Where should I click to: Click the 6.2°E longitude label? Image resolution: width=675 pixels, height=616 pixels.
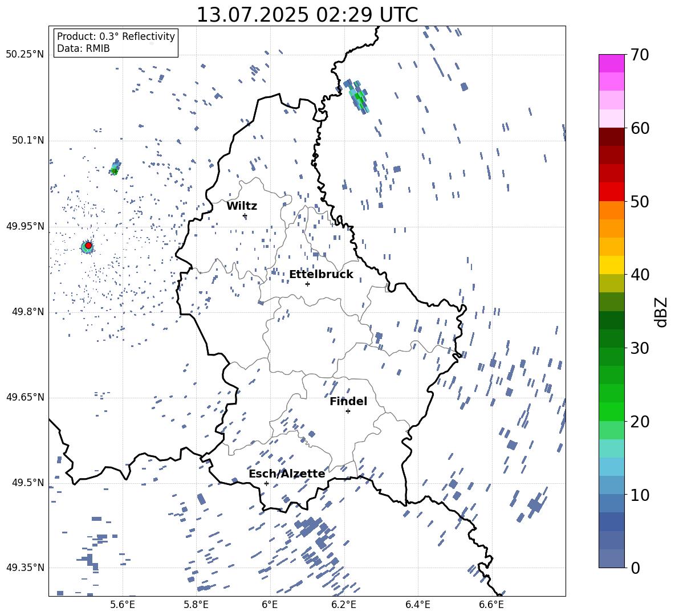click(x=344, y=605)
